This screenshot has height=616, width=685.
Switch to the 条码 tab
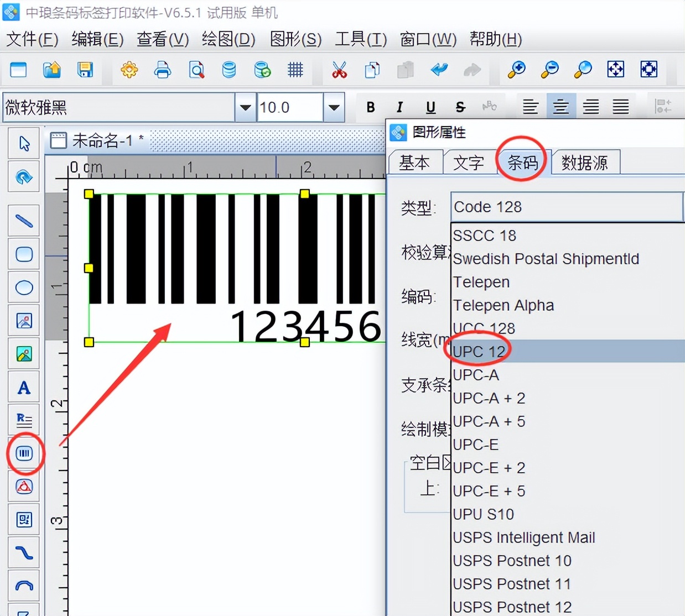click(523, 163)
